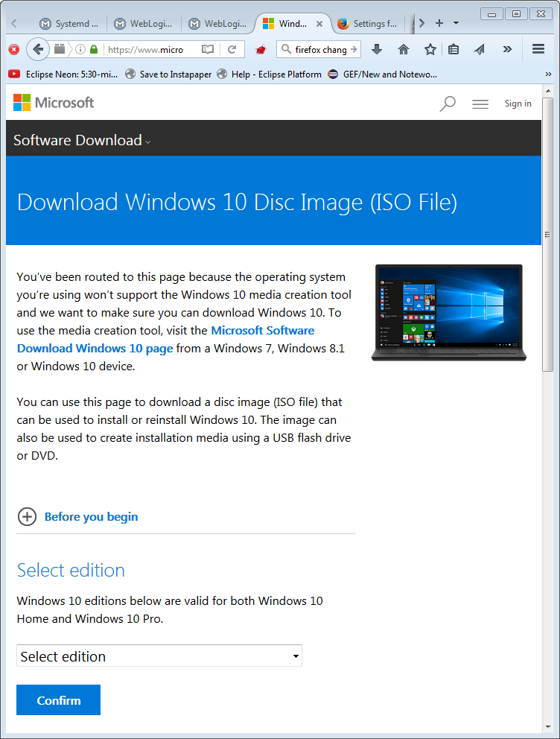The image size is (560, 739).
Task: Show more toolbar items chevron
Action: [507, 49]
